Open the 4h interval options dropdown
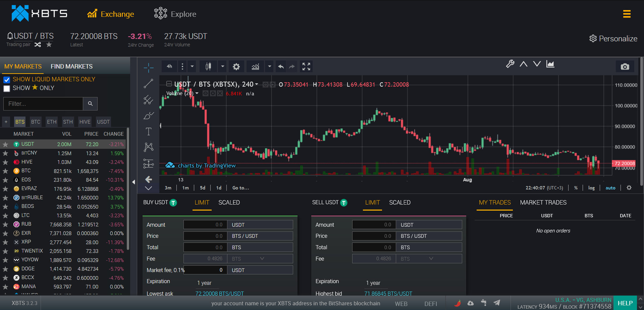The image size is (644, 310). (x=192, y=67)
